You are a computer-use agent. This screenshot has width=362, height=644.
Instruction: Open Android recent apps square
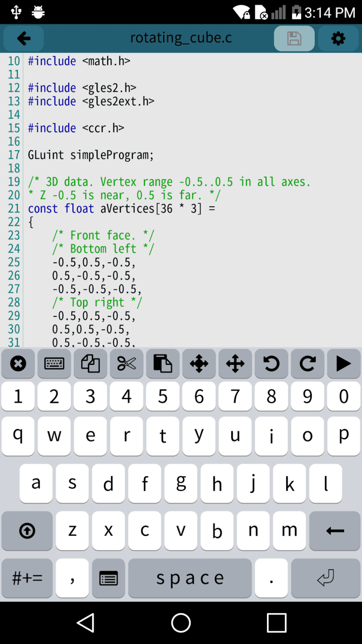tap(277, 623)
